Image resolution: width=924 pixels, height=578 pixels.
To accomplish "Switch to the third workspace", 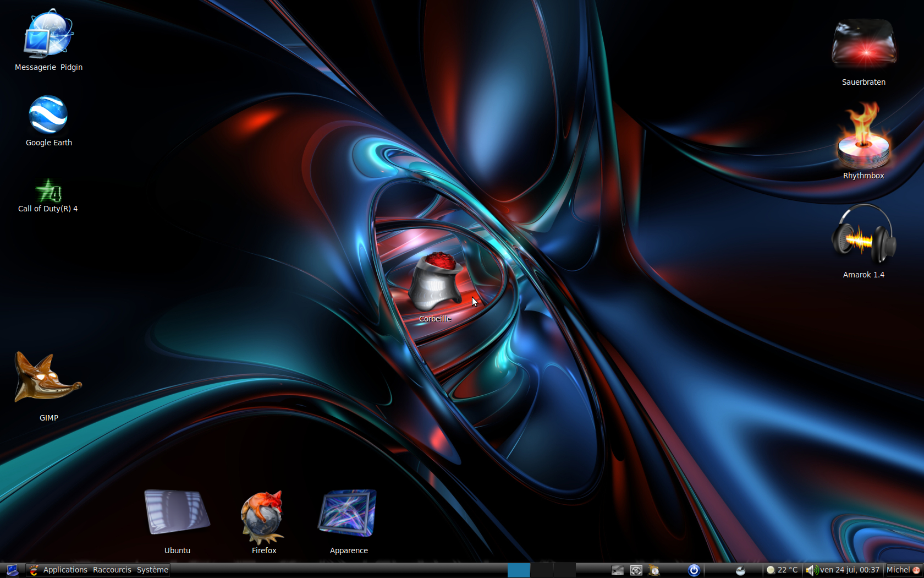I will (x=564, y=570).
